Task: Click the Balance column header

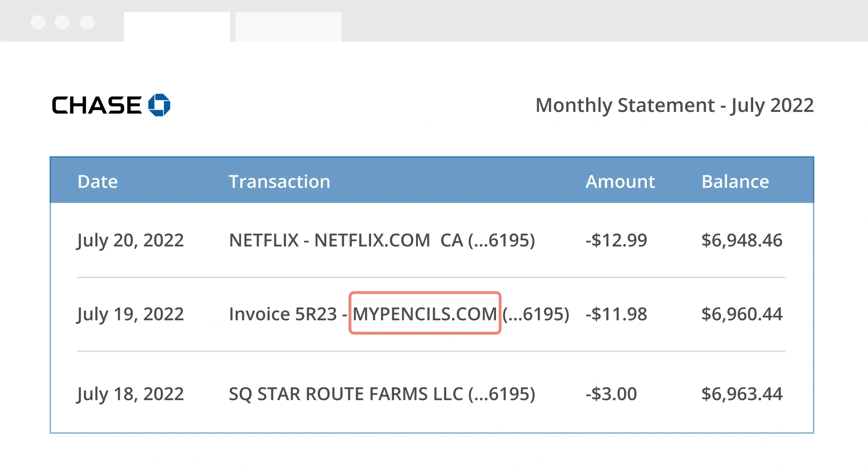Action: pyautogui.click(x=735, y=182)
